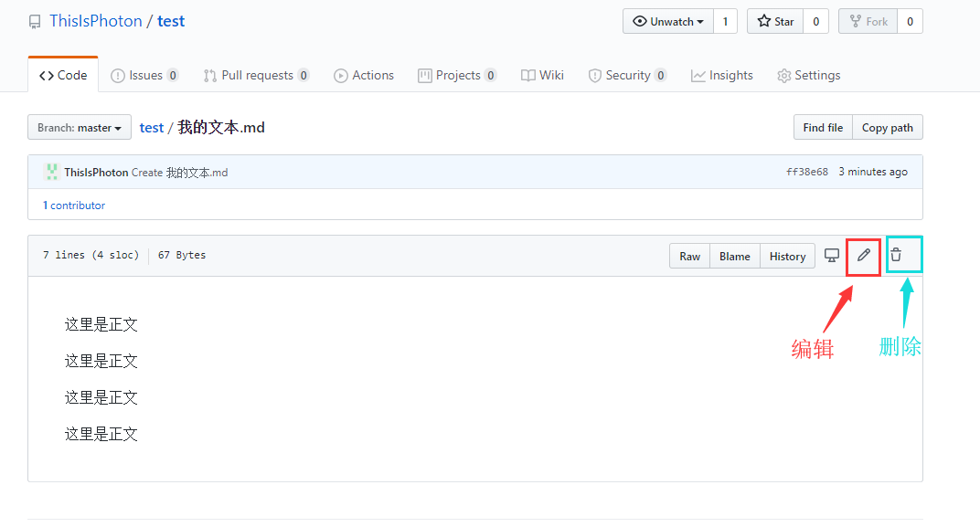The image size is (980, 527).
Task: Expand the Branch: master dropdown
Action: [80, 127]
